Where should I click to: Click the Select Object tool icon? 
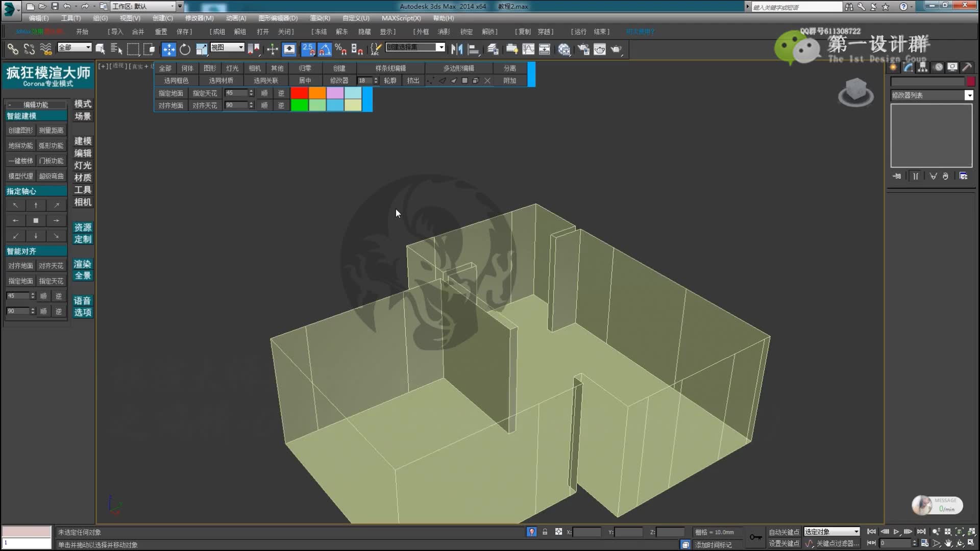tap(100, 49)
